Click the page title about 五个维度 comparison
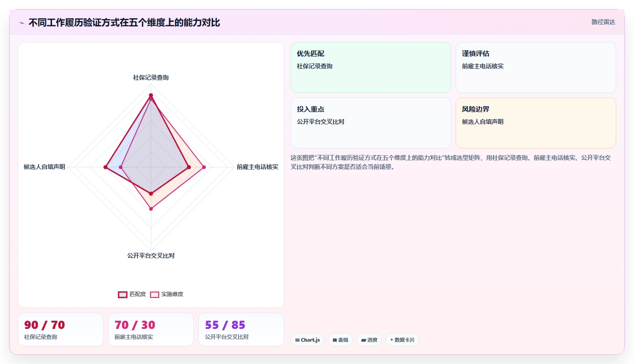Screen dimensions: 634x364 [124, 23]
